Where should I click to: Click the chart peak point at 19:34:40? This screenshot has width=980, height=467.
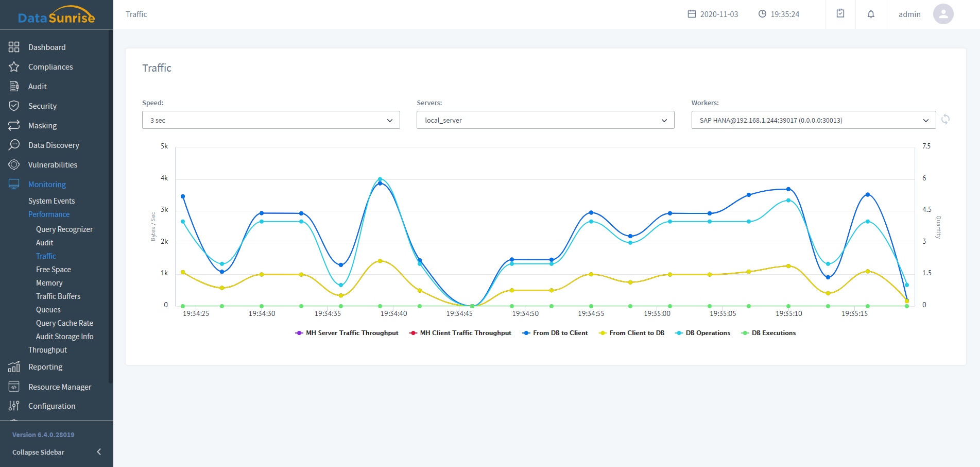point(380,179)
